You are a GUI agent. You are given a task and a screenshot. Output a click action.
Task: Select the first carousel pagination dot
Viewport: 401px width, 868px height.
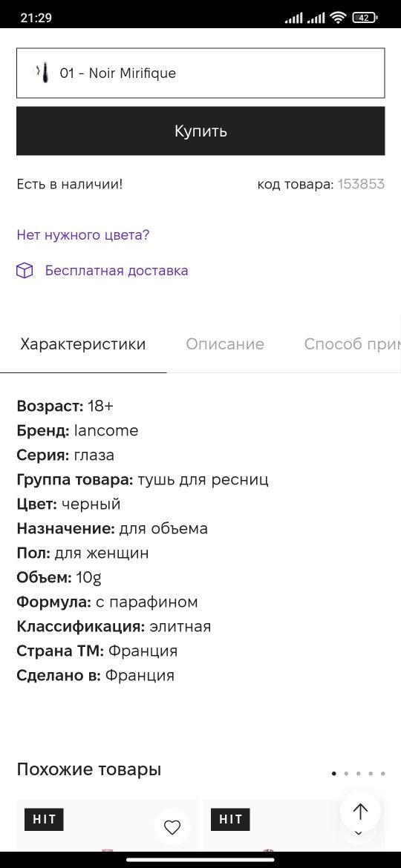click(x=334, y=773)
